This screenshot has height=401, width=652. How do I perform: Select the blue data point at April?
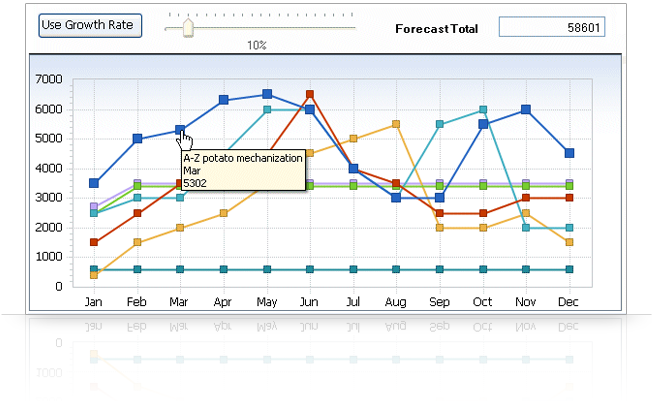(x=223, y=100)
